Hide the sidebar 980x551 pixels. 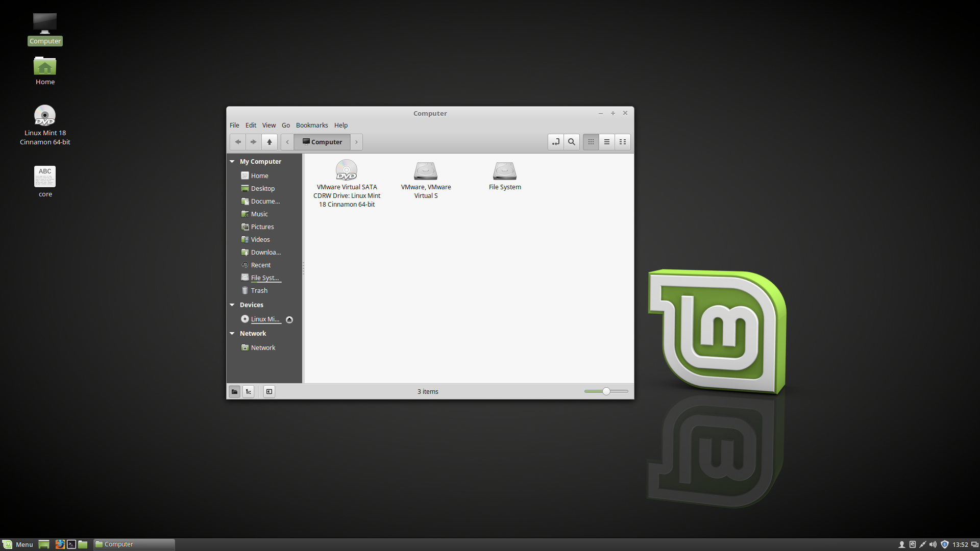(269, 391)
